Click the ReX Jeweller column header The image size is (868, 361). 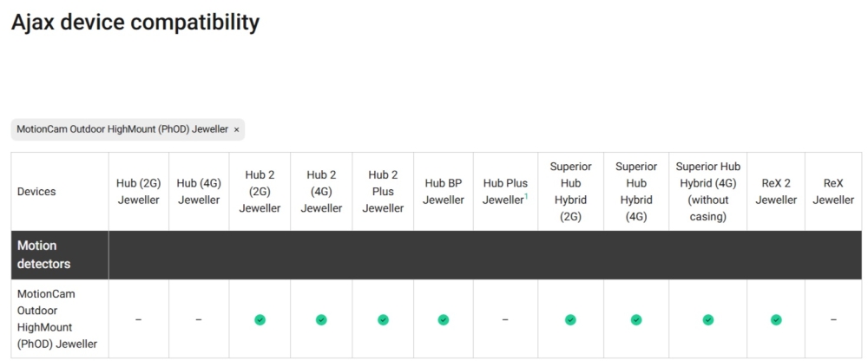coord(833,192)
